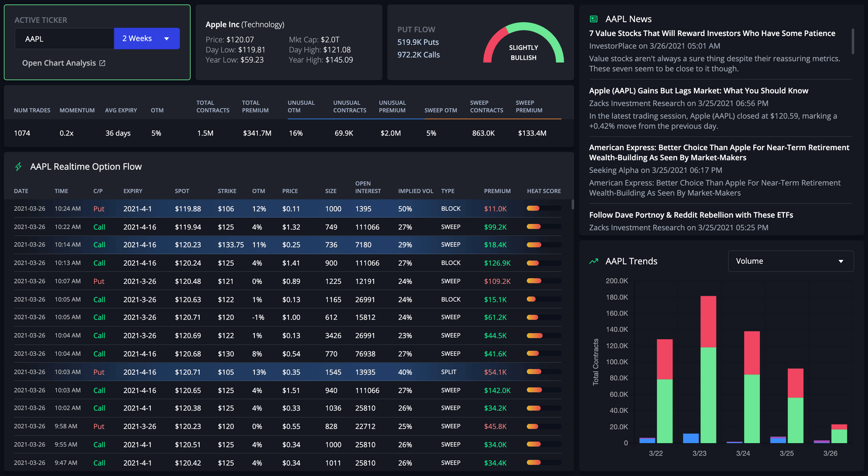Sort by the HEAT SCORE column header

point(543,191)
